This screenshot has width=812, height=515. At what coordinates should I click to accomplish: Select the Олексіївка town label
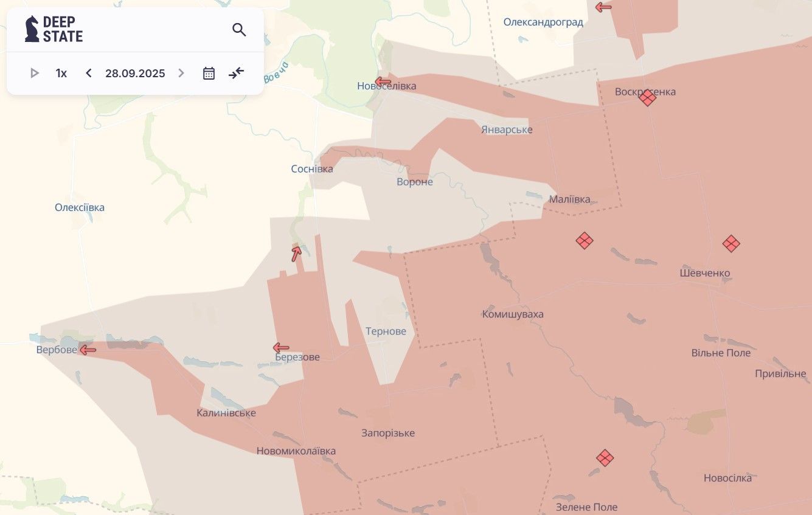(80, 207)
